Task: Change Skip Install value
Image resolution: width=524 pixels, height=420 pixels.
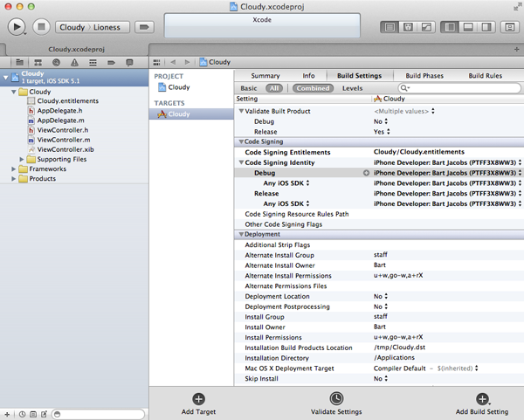Action: tap(381, 379)
